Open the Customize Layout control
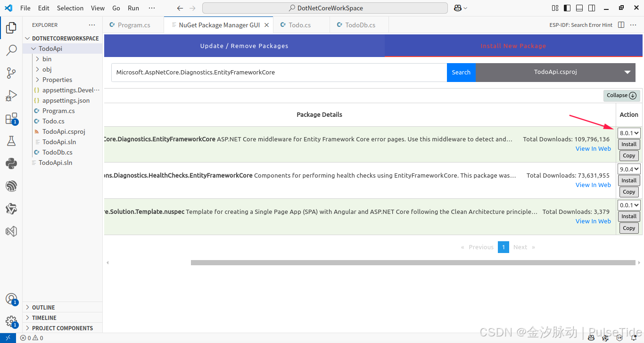Viewport: 644px width, 343px height. pos(555,8)
